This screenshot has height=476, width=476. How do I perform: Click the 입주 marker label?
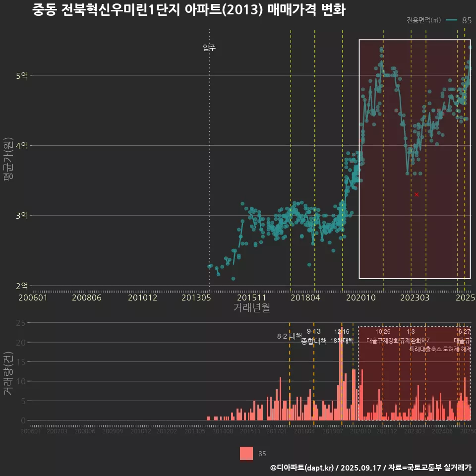pos(209,48)
